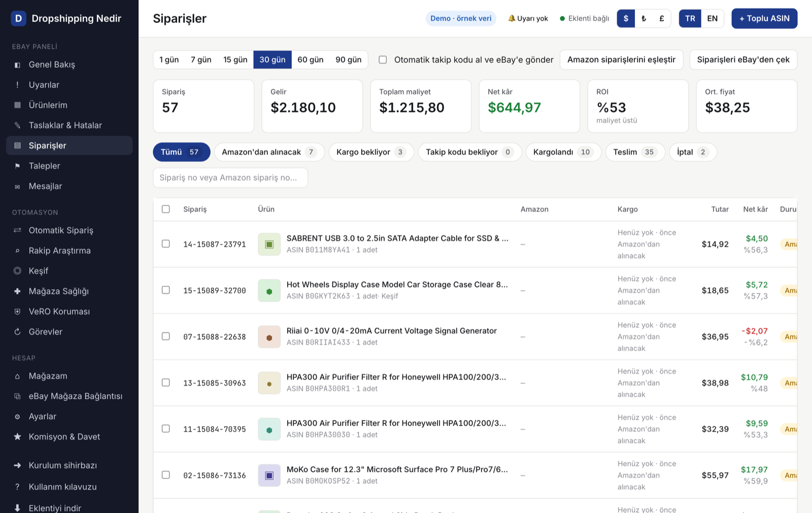This screenshot has width=812, height=513.
Task: Click the Komisyon & Davet star icon
Action: (x=17, y=437)
